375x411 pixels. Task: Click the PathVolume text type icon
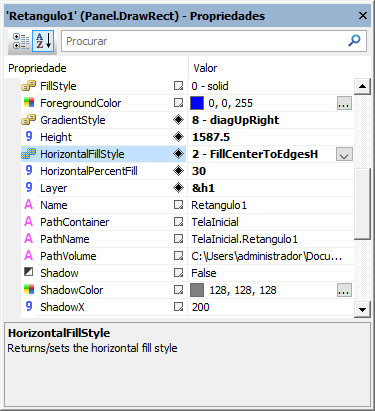click(29, 256)
